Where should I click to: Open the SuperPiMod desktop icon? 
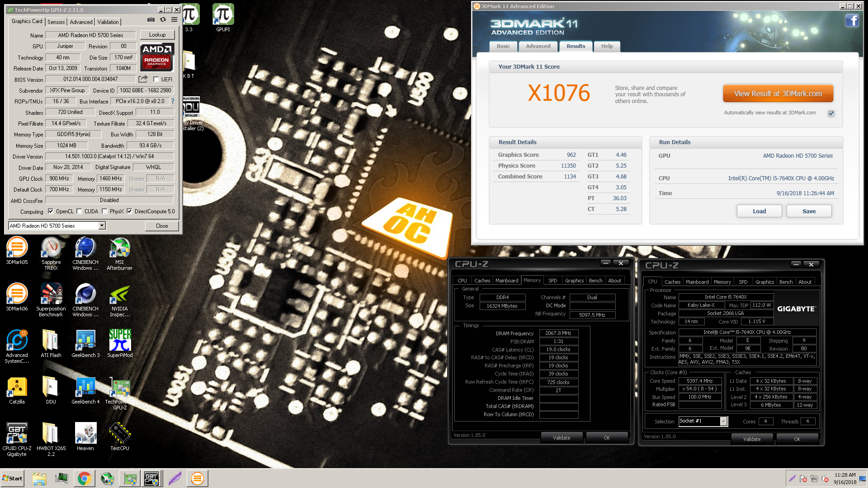tap(120, 344)
